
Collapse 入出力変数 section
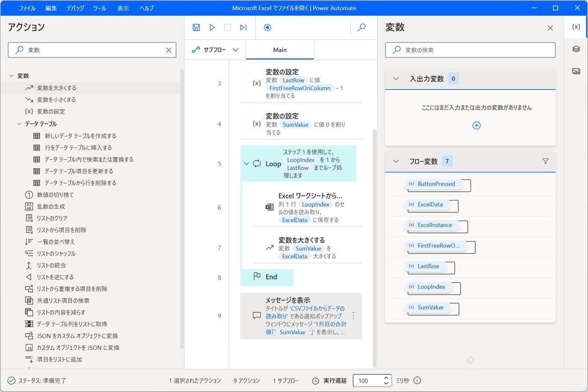[396, 78]
